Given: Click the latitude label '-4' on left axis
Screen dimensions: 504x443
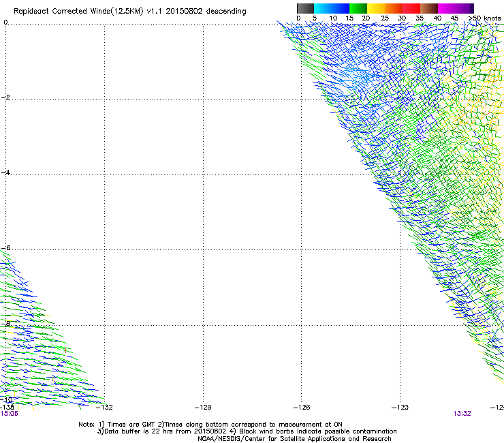Looking at the screenshot, I should click(5, 172).
